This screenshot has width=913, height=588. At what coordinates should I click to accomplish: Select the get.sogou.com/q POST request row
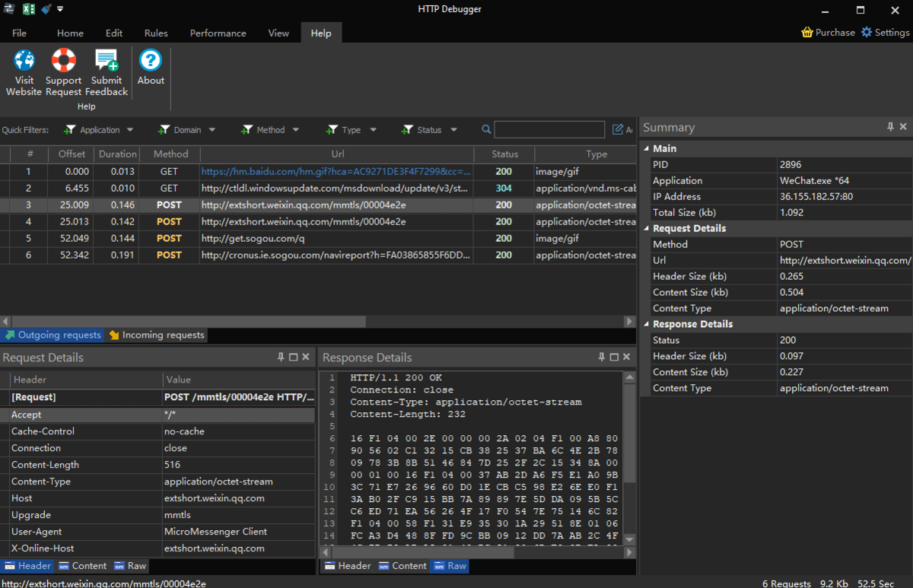pyautogui.click(x=318, y=239)
